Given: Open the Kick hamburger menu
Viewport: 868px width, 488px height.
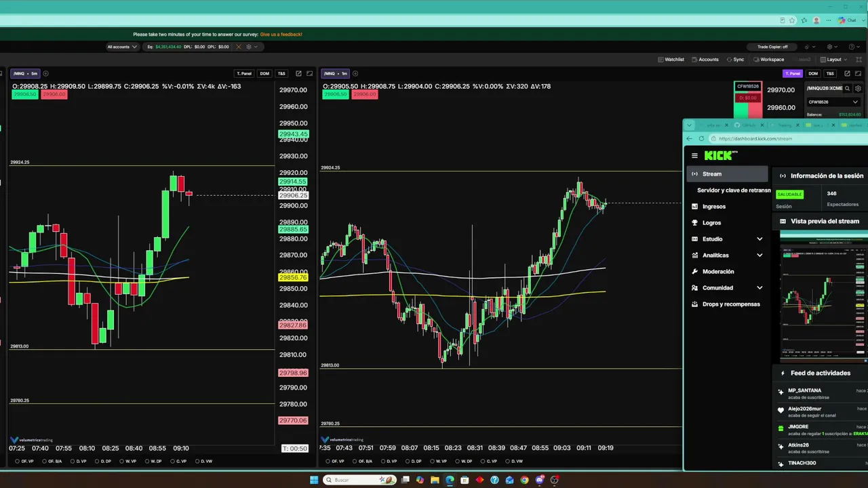Looking at the screenshot, I should point(694,156).
